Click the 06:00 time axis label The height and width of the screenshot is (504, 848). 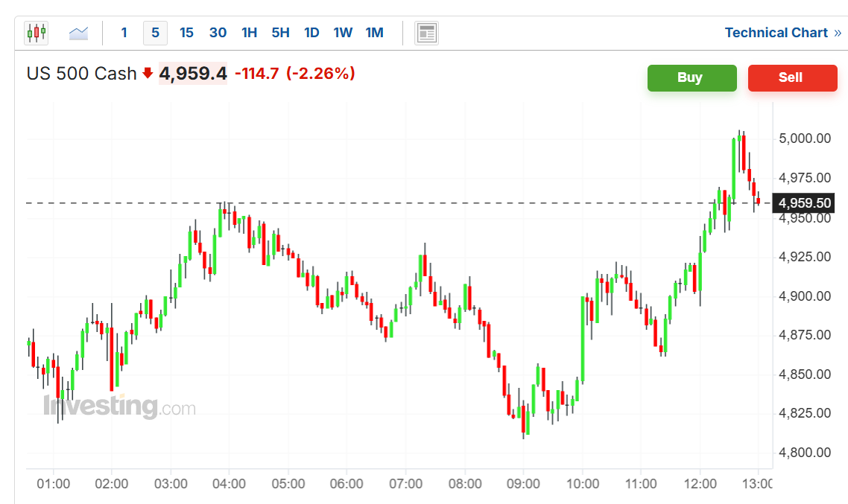click(x=346, y=484)
